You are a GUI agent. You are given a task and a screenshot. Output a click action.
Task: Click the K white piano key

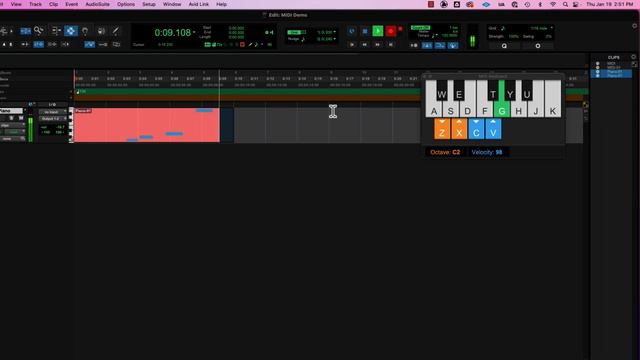[x=553, y=100]
